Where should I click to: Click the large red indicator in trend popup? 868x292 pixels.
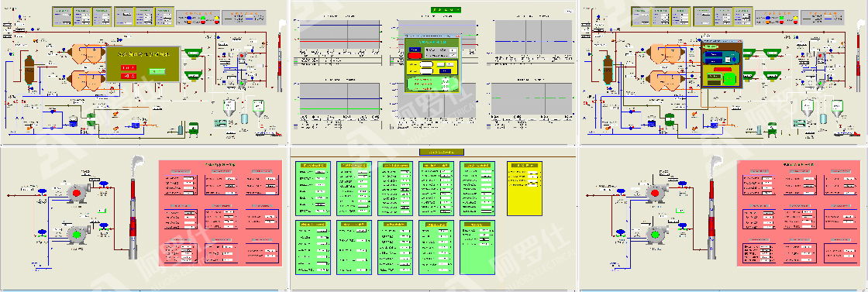point(415,55)
